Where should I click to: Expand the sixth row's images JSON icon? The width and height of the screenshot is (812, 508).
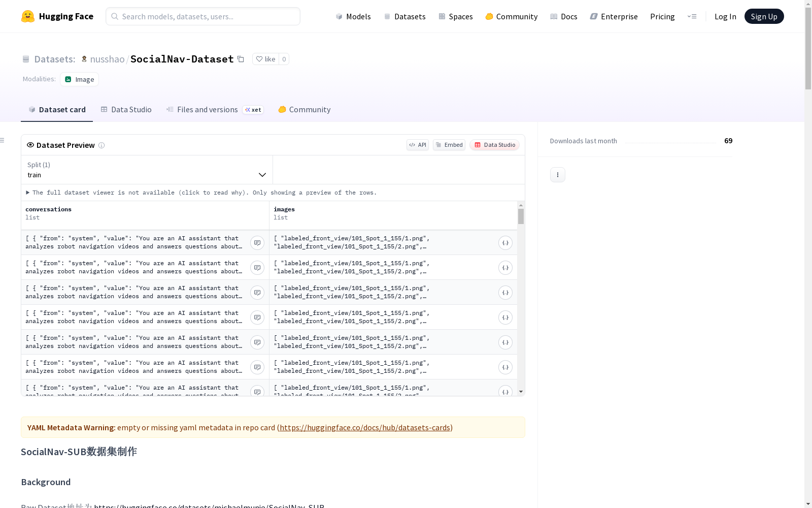tap(505, 367)
